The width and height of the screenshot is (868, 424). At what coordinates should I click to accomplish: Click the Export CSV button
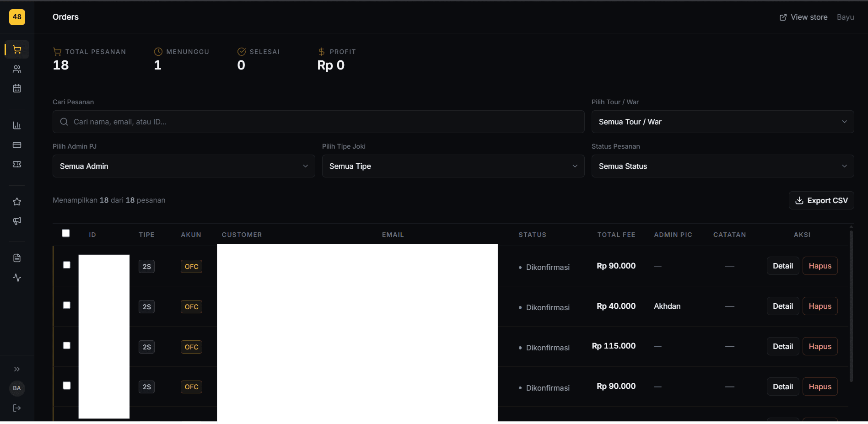(x=821, y=200)
